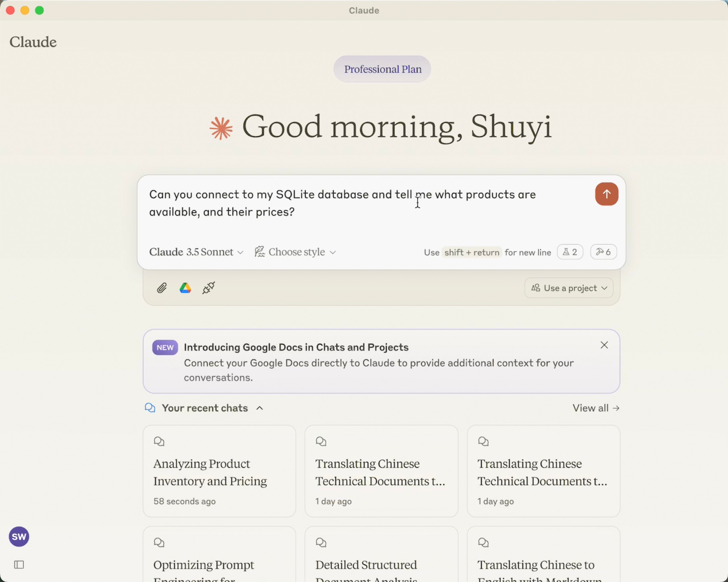Dismiss the Google Docs announcement banner
The width and height of the screenshot is (728, 582).
[604, 345]
